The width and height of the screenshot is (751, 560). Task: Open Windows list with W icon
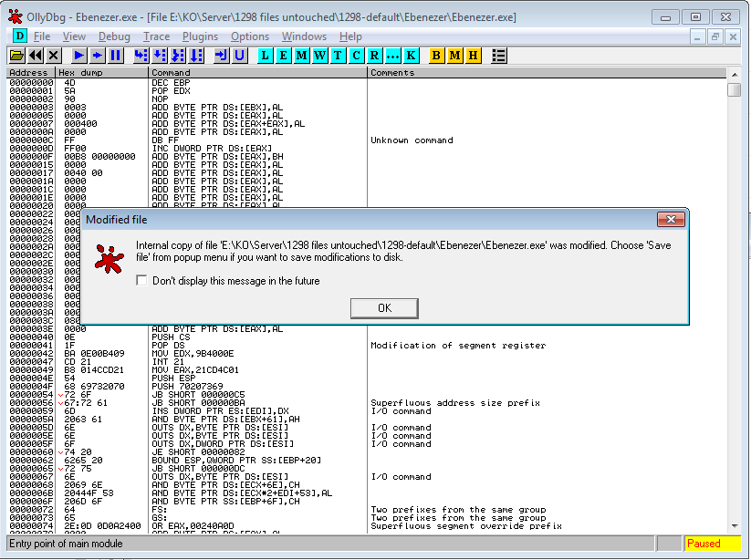click(319, 56)
